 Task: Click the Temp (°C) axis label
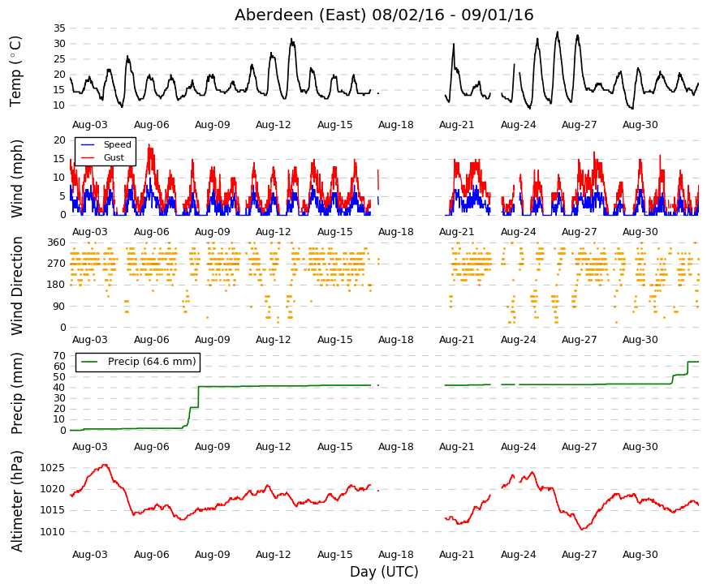pyautogui.click(x=15, y=71)
